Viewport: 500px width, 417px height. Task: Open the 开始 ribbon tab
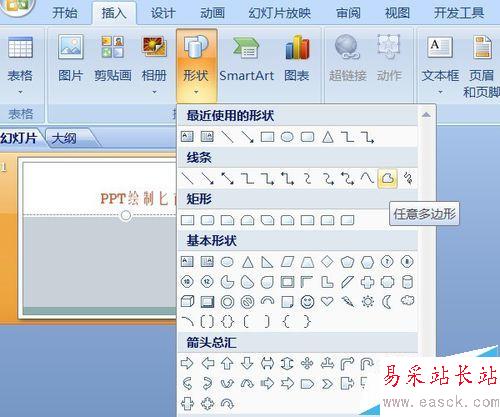point(65,13)
